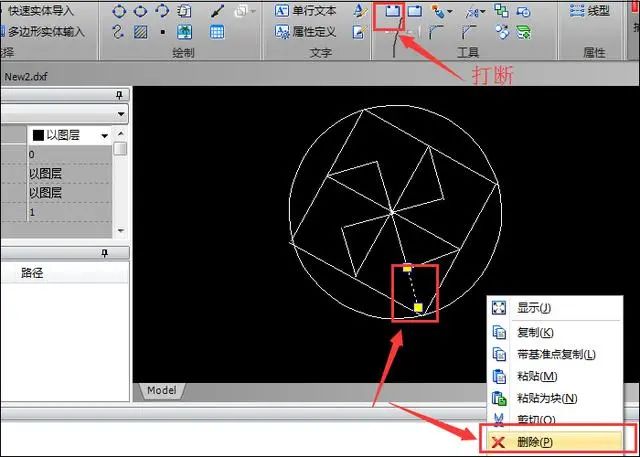Click the property list scrollbar thumb
This screenshot has width=640, height=457.
click(x=120, y=149)
